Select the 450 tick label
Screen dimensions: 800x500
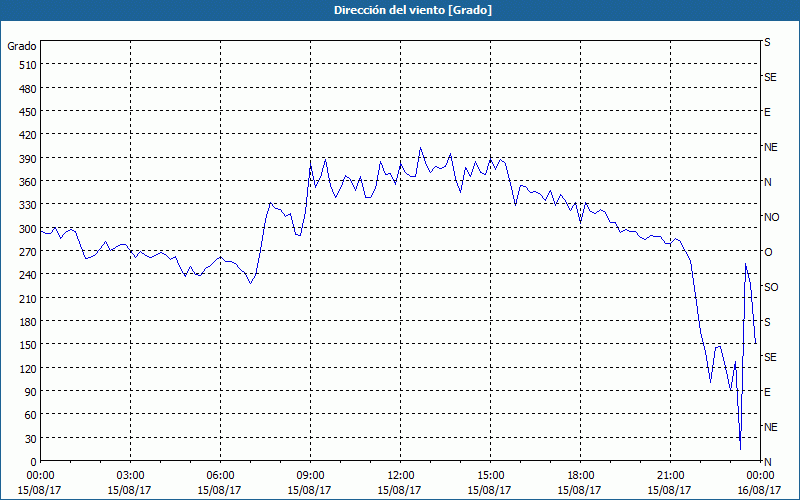28,112
